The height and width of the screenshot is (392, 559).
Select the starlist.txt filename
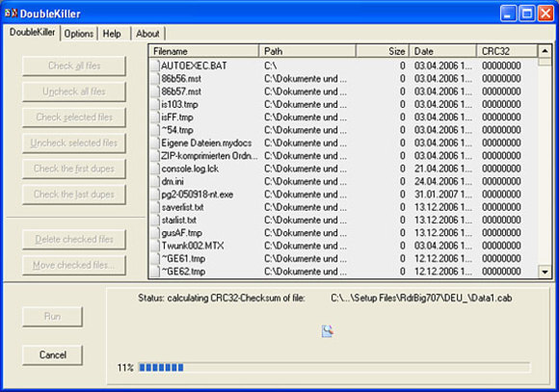pos(179,221)
